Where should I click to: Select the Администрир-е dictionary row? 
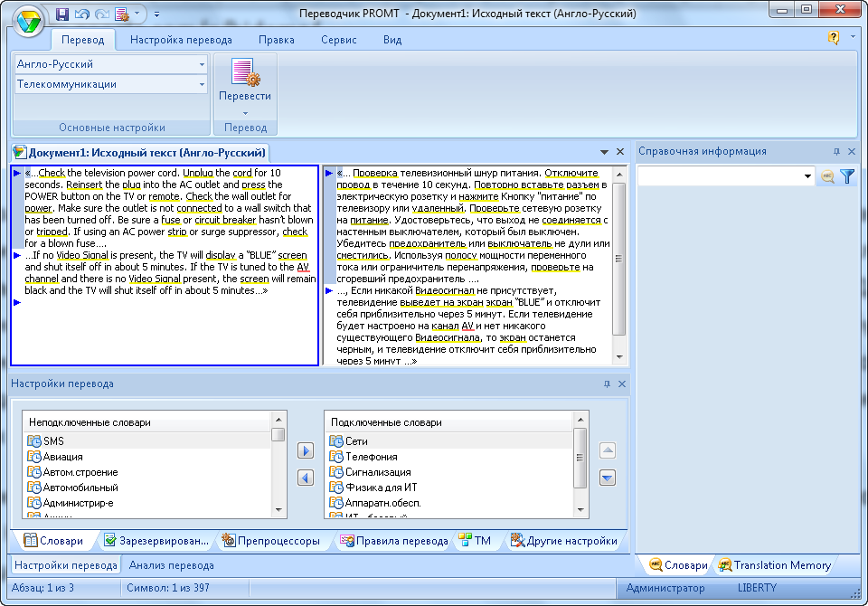(x=147, y=504)
